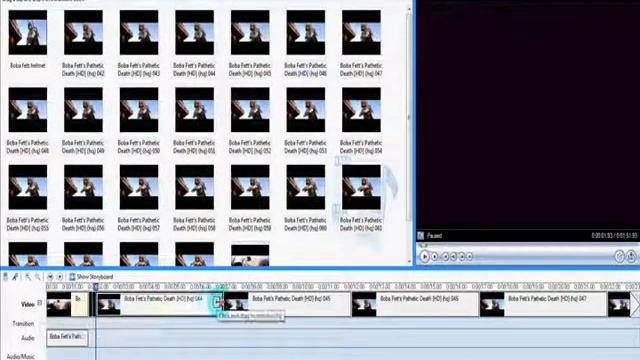Select clip thumbnail numbered 056
The image size is (640, 360).
(83, 187)
